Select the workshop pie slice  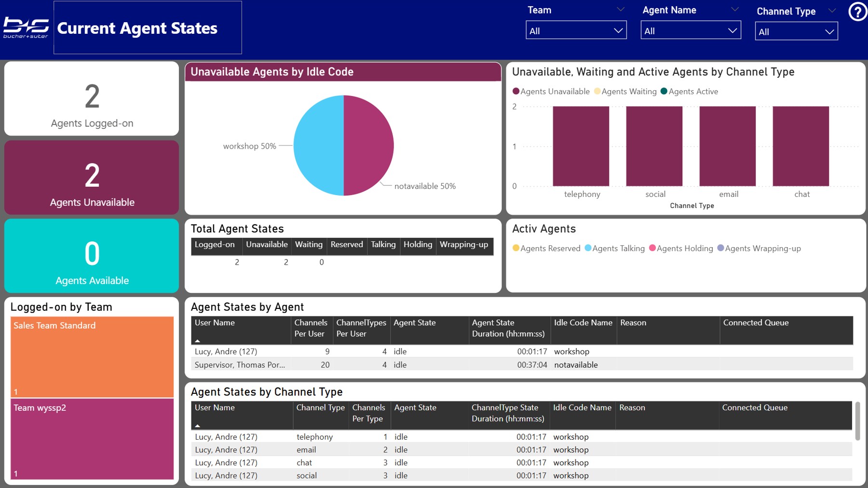pyautogui.click(x=318, y=145)
